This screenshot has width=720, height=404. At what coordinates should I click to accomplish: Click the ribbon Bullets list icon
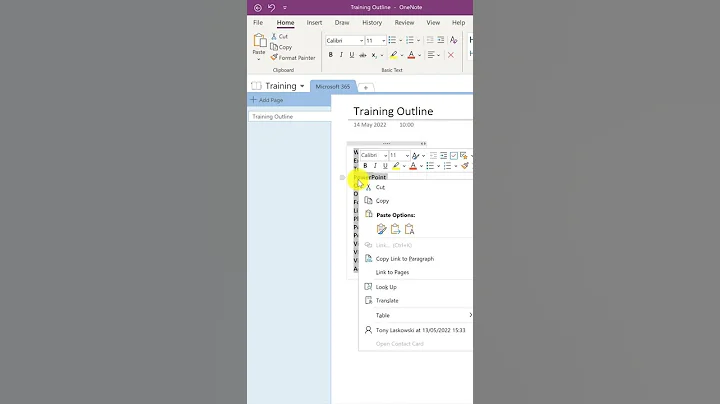click(392, 40)
